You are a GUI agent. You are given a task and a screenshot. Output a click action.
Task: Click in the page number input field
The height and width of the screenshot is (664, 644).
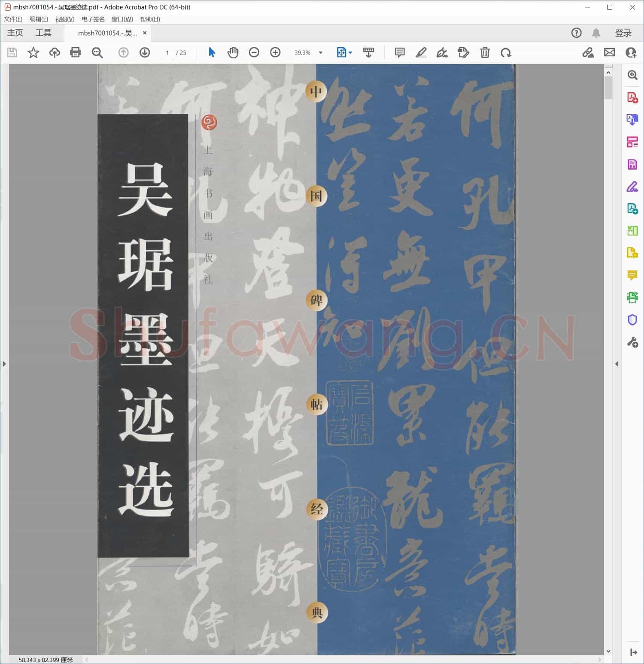point(167,52)
